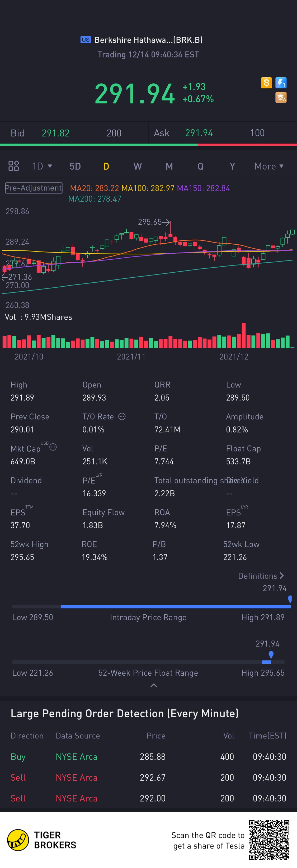The image size is (297, 868).
Task: Tap the QR code image
Action: pyautogui.click(x=269, y=840)
